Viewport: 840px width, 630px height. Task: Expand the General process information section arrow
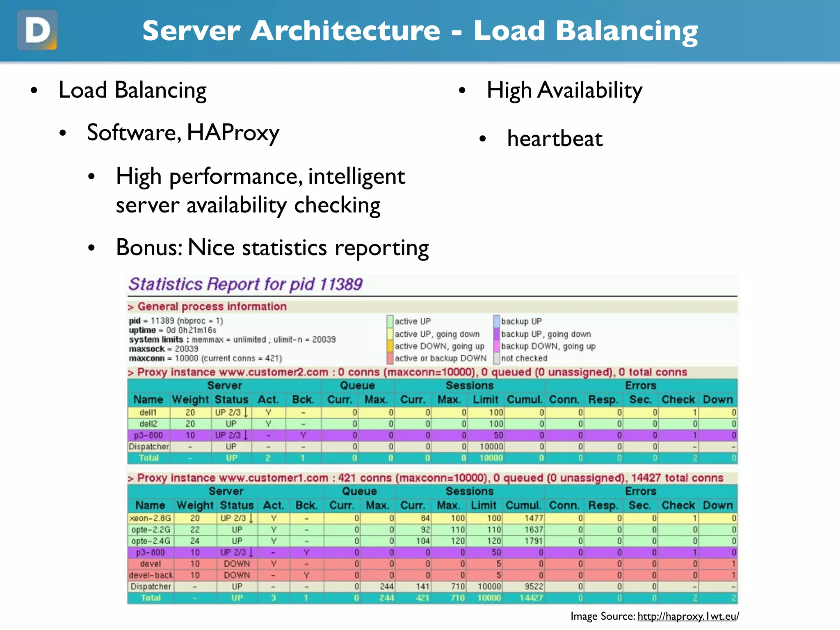(131, 307)
